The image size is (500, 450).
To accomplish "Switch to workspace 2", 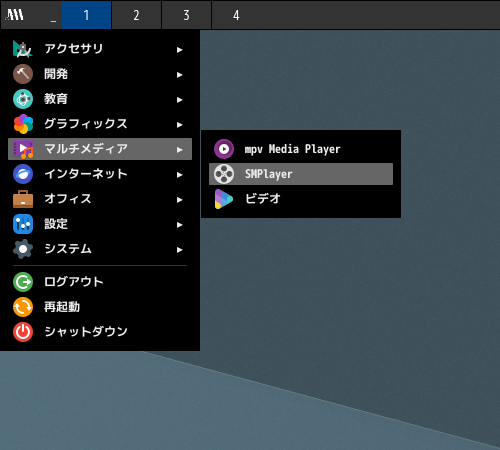I will click(x=136, y=15).
